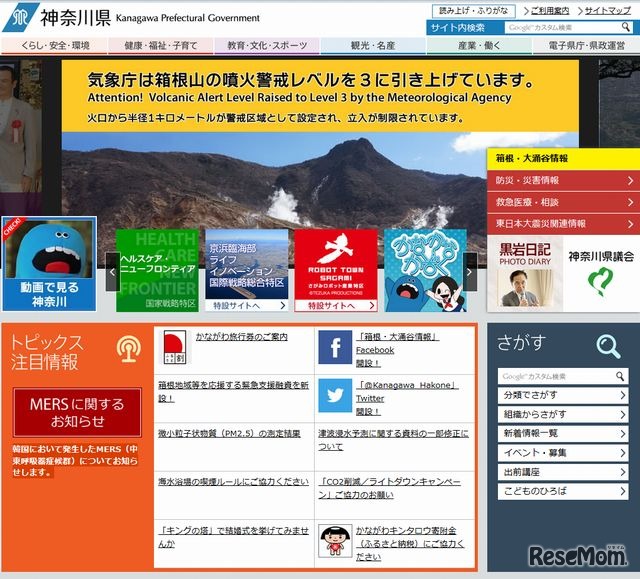Expand こどものひろば arrow
Screen dimensions: 640x579
(622, 491)
